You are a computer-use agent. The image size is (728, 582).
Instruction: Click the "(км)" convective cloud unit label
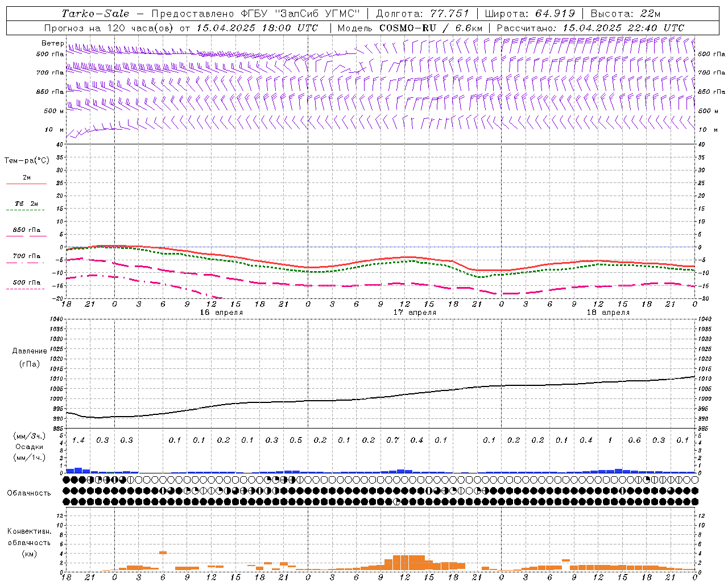click(x=29, y=554)
